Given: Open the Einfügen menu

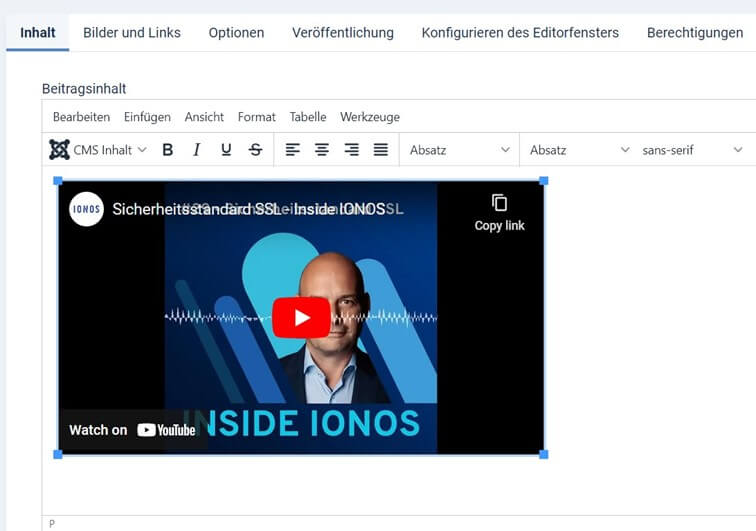Looking at the screenshot, I should click(x=147, y=117).
